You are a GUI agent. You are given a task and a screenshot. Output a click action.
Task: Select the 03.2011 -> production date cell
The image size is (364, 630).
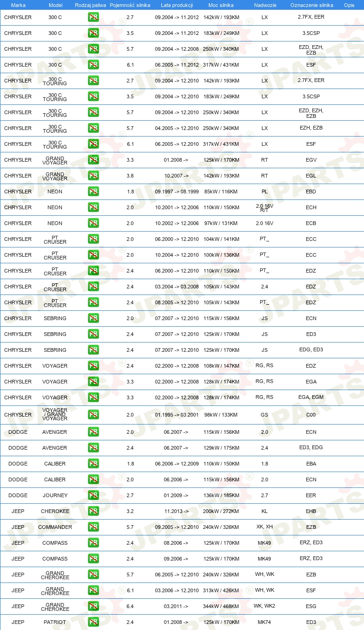(x=176, y=606)
